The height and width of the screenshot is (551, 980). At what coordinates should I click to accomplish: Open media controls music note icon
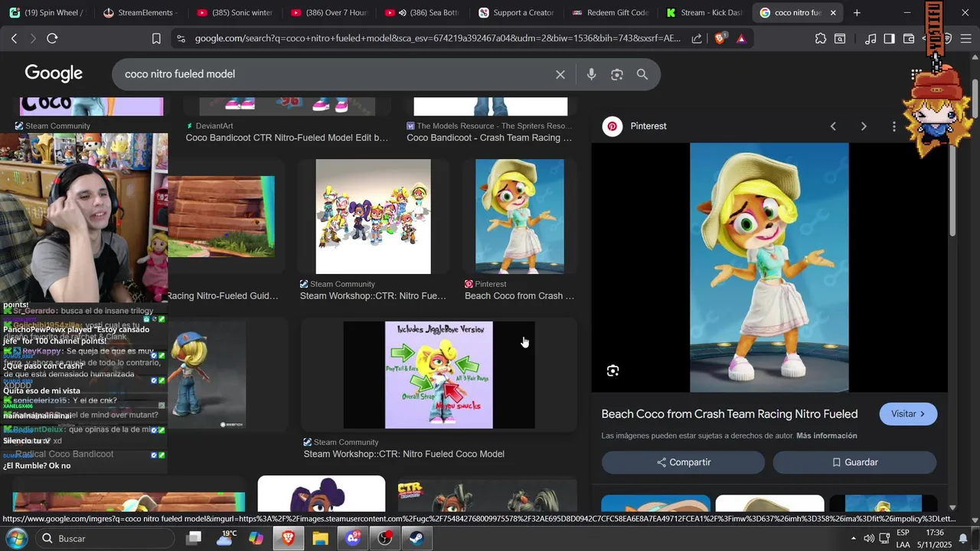(x=871, y=38)
